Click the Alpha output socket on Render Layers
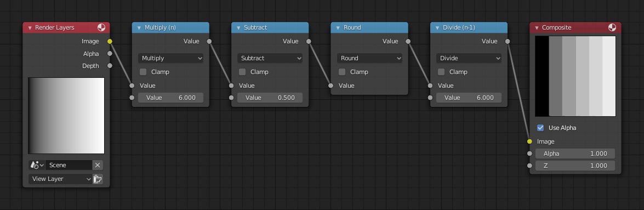Viewport: 644px width, 210px height. (x=110, y=53)
